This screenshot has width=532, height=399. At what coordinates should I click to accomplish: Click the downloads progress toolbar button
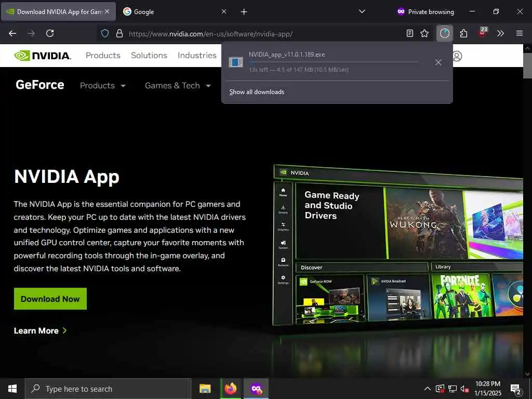[x=445, y=33]
